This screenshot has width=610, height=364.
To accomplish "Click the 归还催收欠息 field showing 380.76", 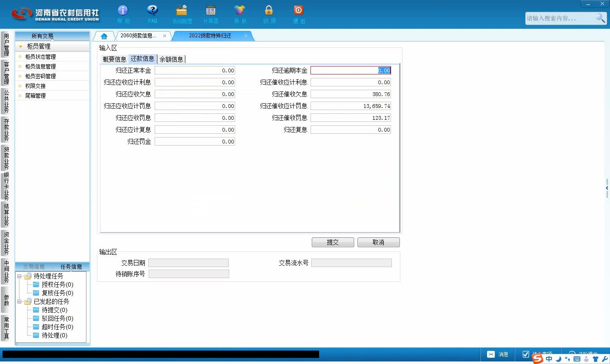I will click(x=351, y=94).
